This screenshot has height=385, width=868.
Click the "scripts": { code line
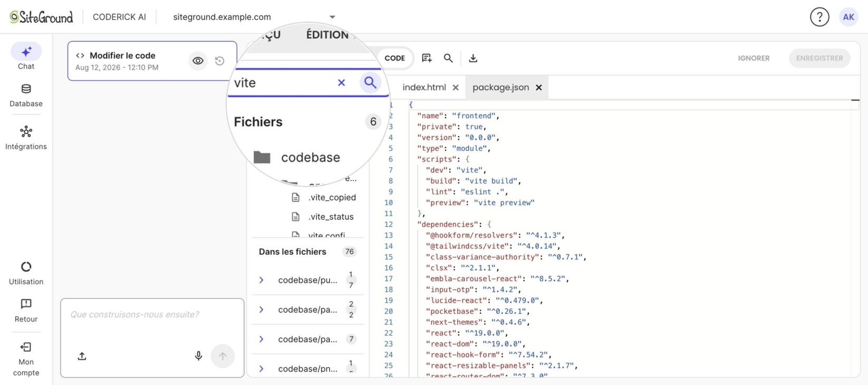coord(443,159)
